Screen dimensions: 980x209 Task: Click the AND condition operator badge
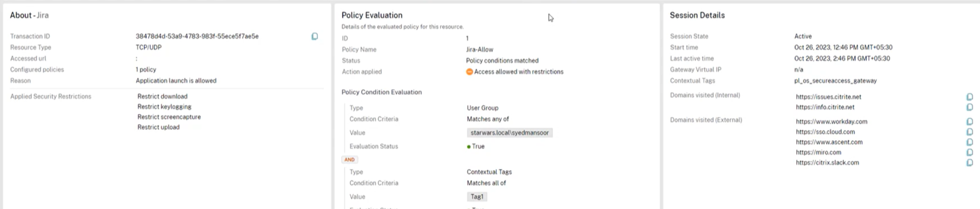pyautogui.click(x=349, y=159)
